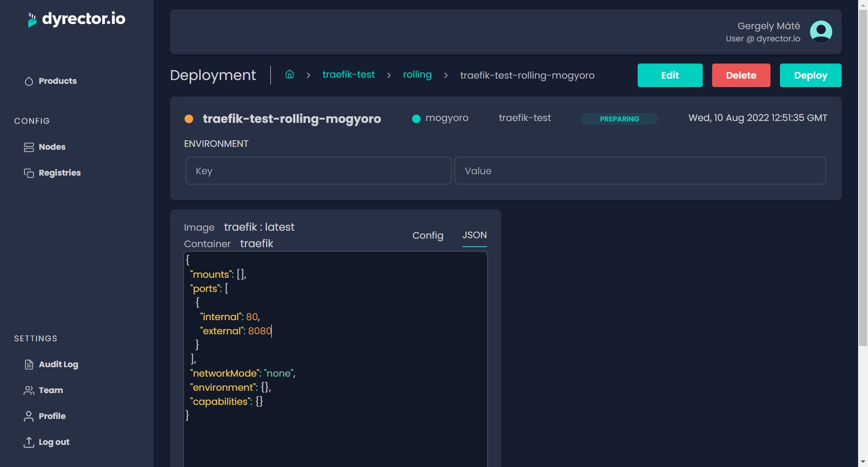Click the Log out upload icon
Image resolution: width=868 pixels, height=467 pixels.
(x=29, y=442)
